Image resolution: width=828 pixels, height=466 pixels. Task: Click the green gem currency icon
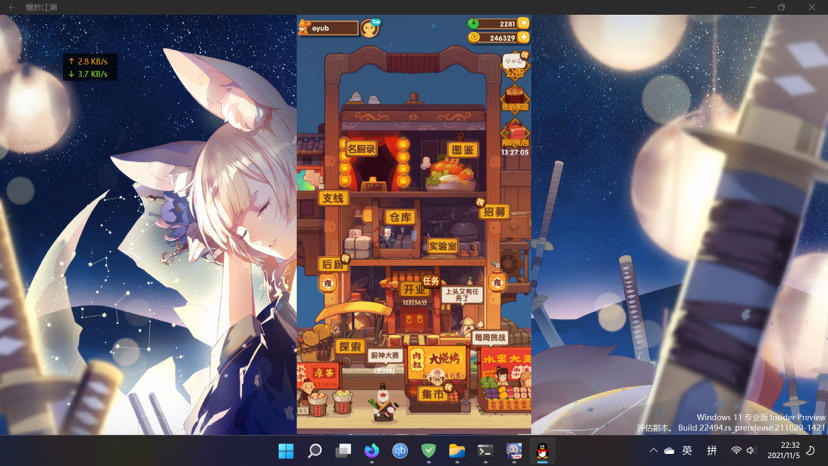pyautogui.click(x=474, y=23)
